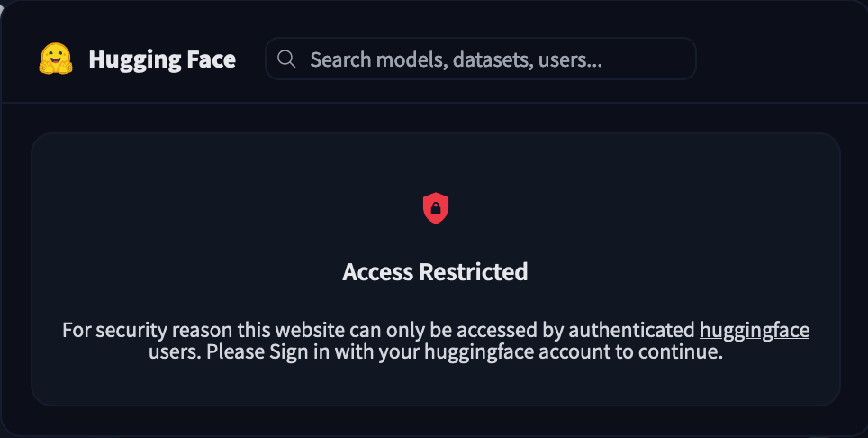The image size is (868, 438).
Task: Click the "datasets" placeholder word in search
Action: [x=492, y=60]
